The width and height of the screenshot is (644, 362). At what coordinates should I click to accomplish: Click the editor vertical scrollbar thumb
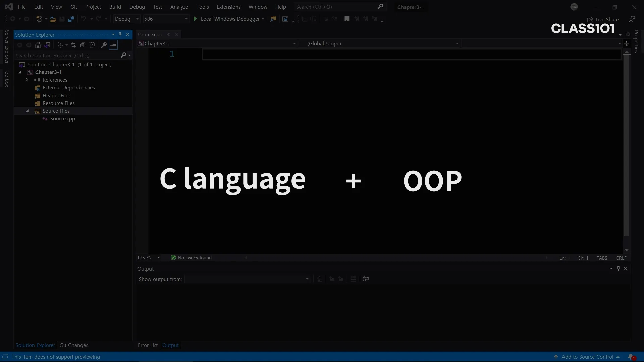(x=626, y=144)
